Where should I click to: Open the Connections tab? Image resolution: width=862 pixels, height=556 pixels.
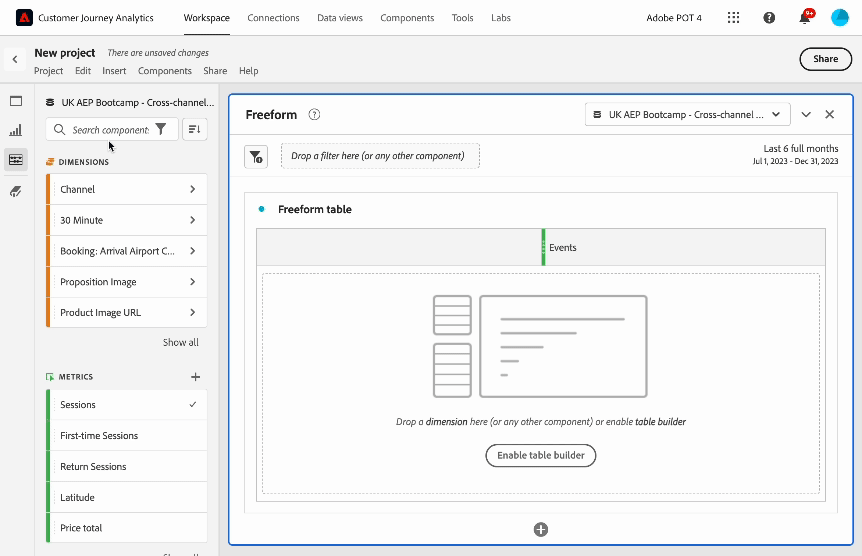tap(273, 18)
